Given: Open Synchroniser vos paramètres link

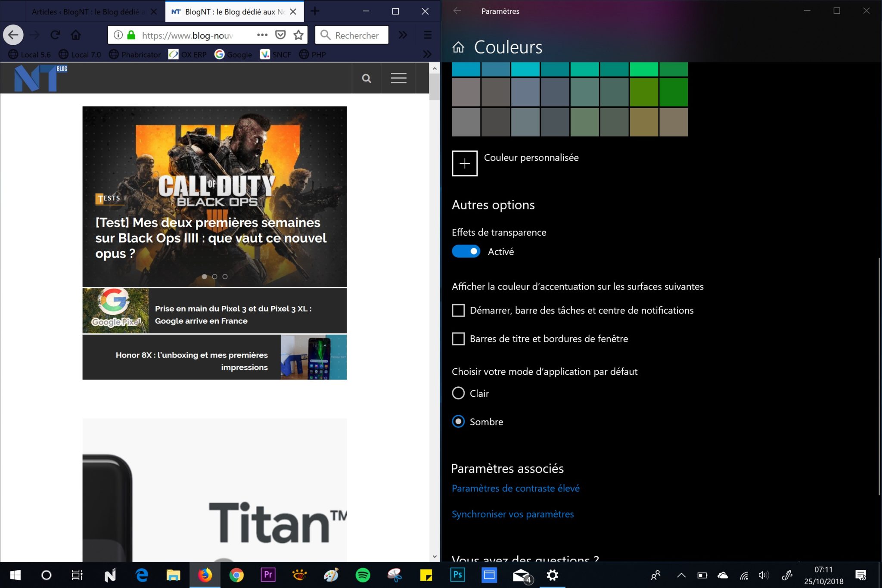Looking at the screenshot, I should click(512, 514).
